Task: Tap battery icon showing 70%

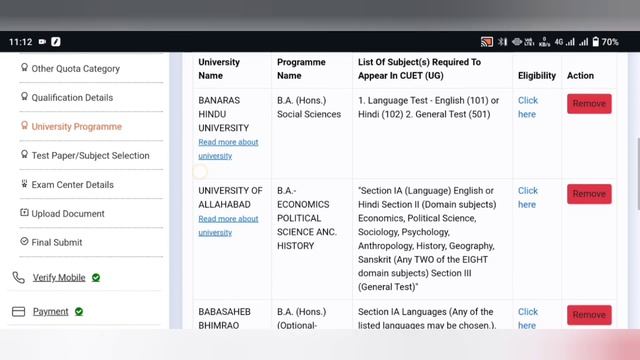Action: (596, 42)
